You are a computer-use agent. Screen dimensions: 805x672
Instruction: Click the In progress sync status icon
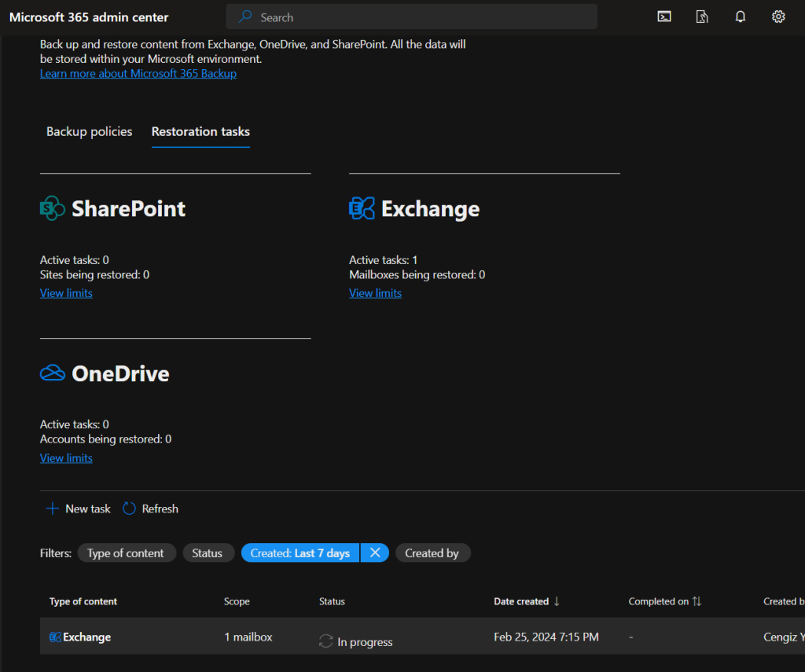pyautogui.click(x=326, y=641)
